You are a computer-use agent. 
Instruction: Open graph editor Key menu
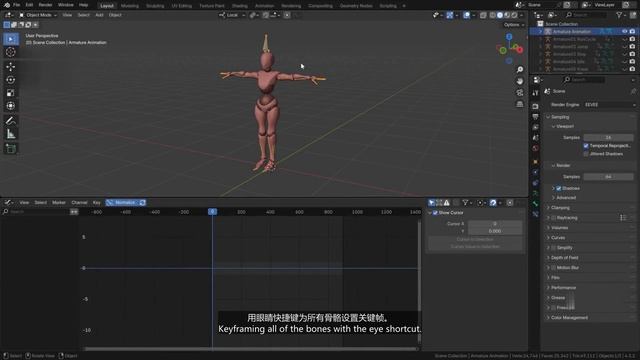tap(97, 202)
